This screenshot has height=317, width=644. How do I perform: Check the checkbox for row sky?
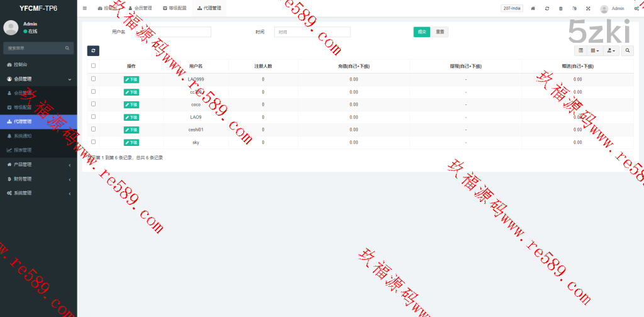coord(94,142)
